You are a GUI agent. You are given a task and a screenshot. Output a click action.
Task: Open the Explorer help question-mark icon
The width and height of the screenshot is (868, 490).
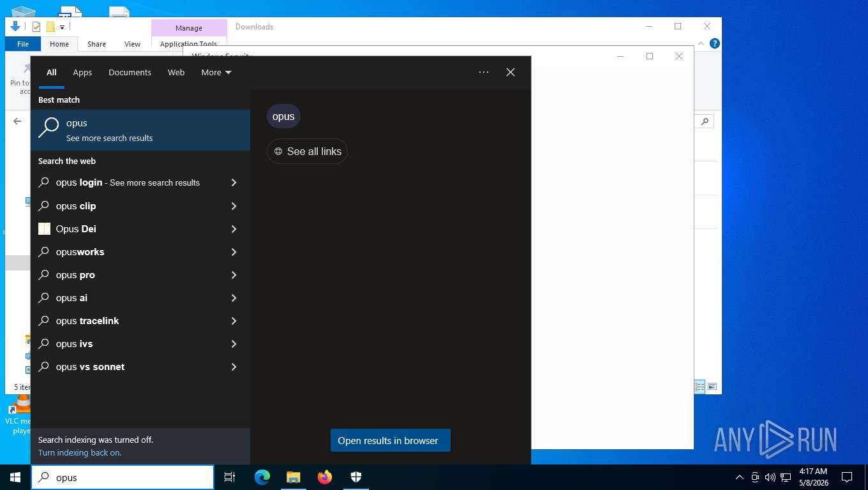point(715,43)
